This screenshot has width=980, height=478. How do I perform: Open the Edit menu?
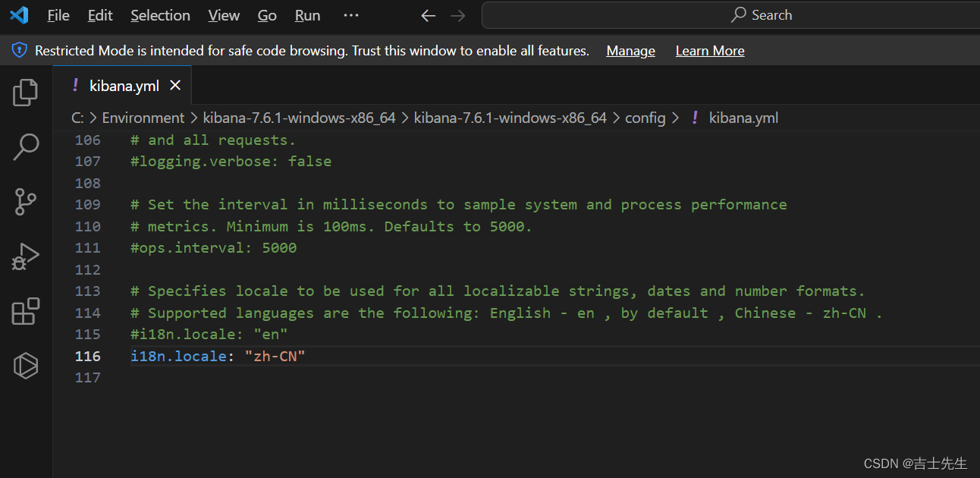(x=100, y=15)
